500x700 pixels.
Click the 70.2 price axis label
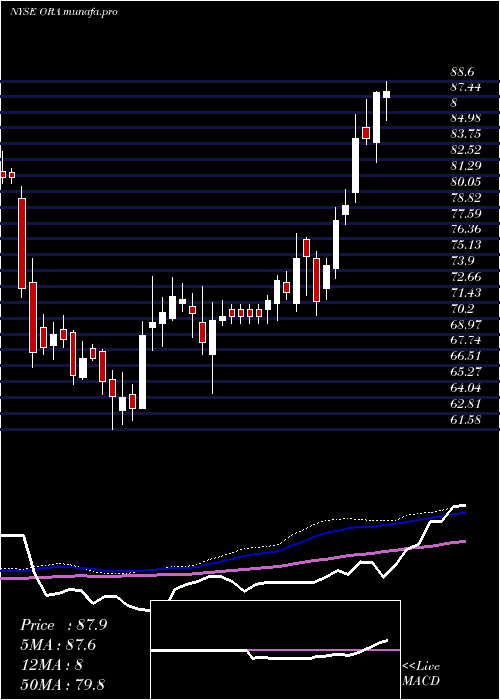pos(462,308)
